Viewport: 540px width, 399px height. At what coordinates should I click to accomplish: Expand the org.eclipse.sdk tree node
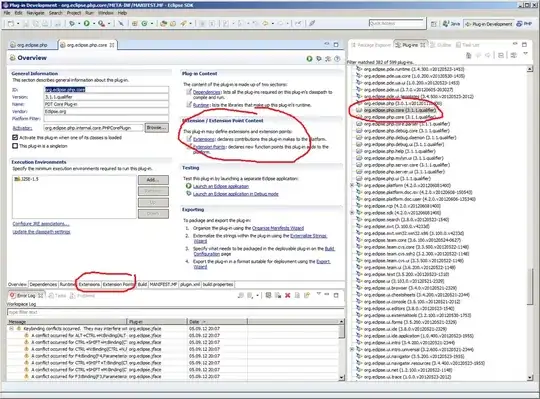click(x=352, y=213)
